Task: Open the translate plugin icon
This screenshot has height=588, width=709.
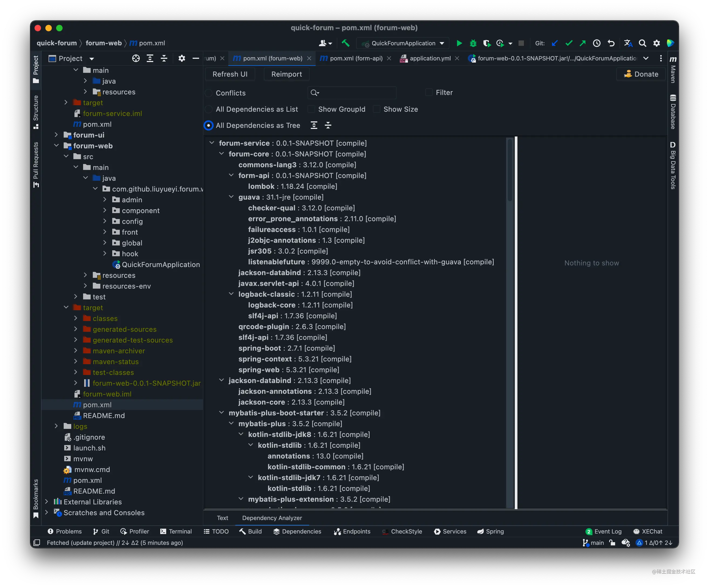Action: coord(628,43)
